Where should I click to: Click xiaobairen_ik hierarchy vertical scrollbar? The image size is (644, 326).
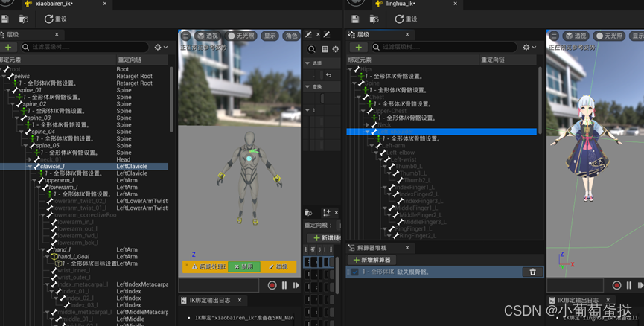pos(171,98)
